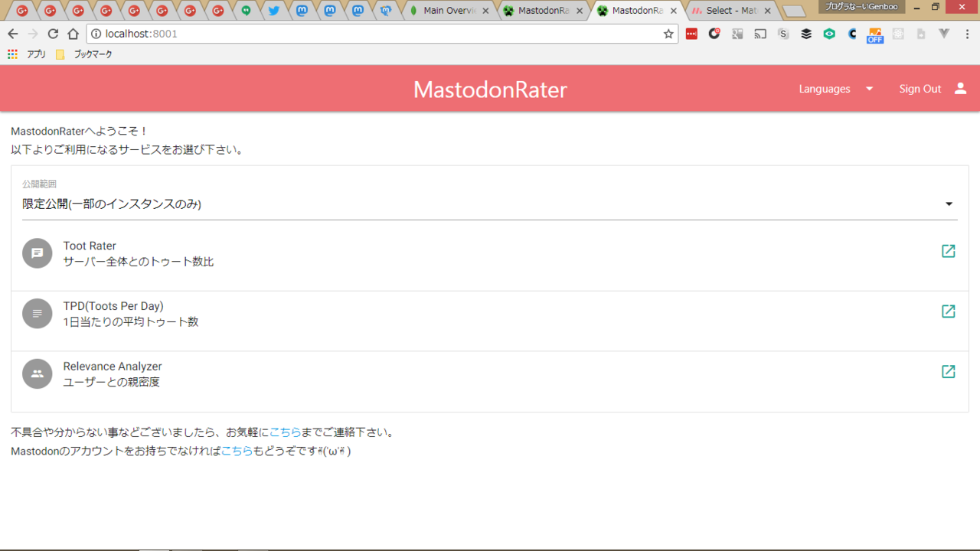Open the Cast extension icon
The height and width of the screenshot is (551, 980).
click(x=760, y=34)
